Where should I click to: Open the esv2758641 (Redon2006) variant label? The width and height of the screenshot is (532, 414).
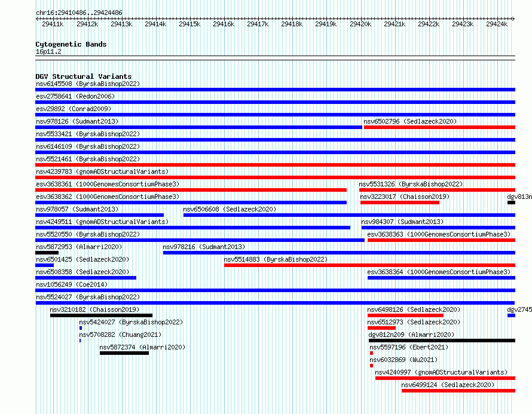[x=75, y=96]
